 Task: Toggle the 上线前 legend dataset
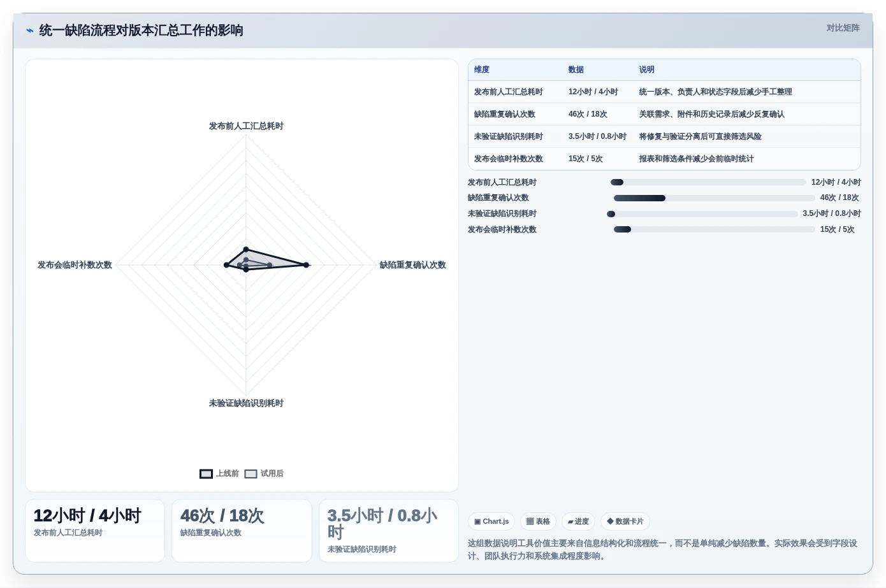point(219,474)
